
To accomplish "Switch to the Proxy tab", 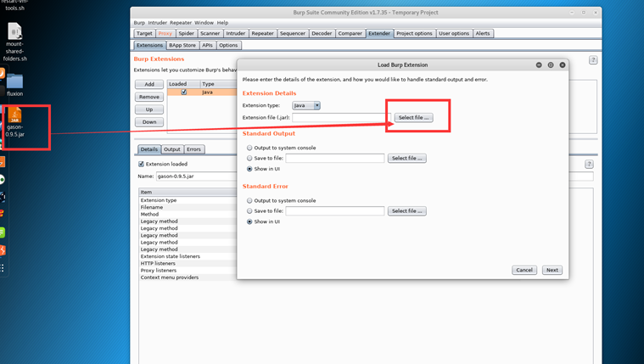I will coord(165,33).
